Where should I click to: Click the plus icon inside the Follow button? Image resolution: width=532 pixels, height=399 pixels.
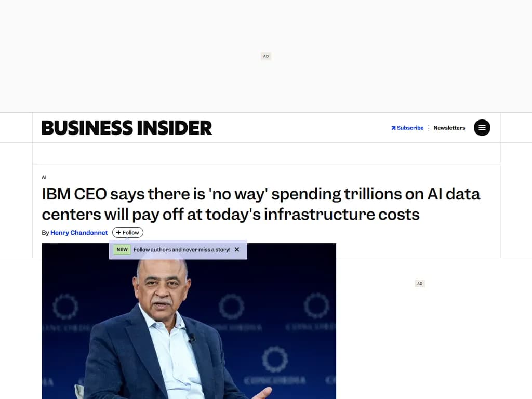(x=118, y=232)
